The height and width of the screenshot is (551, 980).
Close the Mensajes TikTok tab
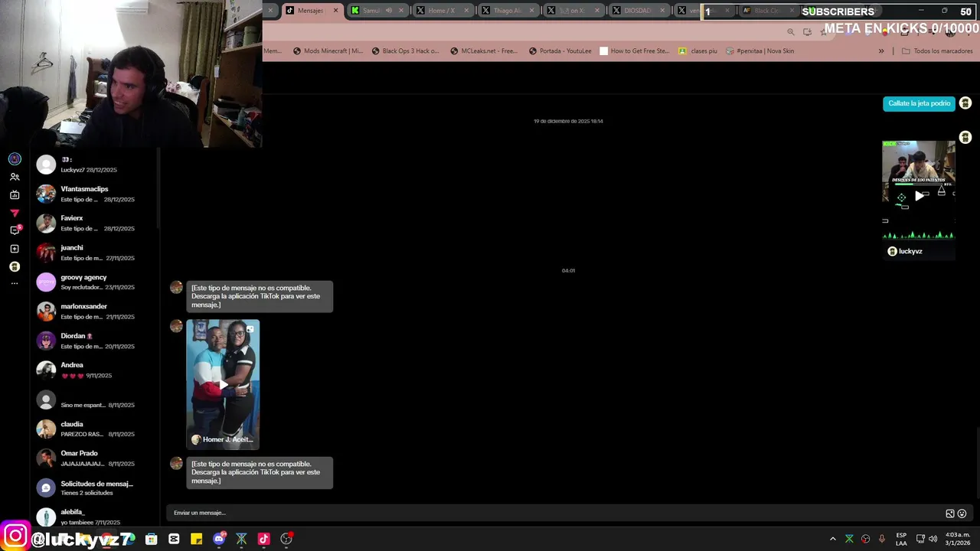[x=335, y=11]
